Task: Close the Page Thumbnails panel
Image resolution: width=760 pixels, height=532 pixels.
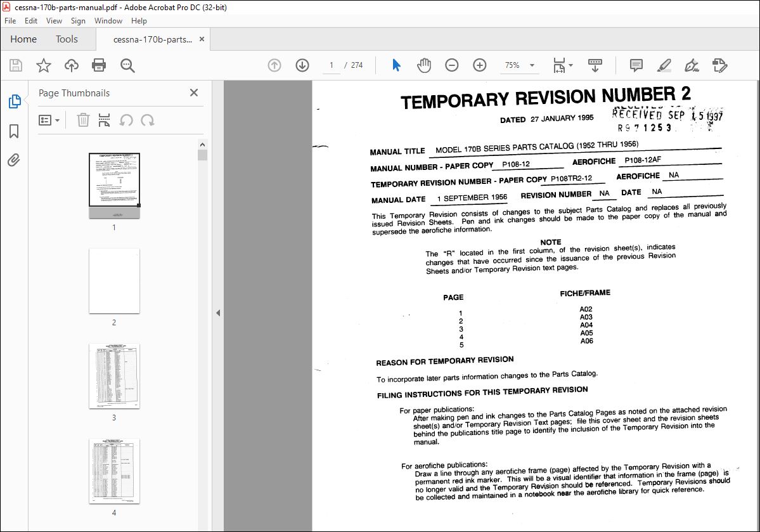Action: [194, 93]
